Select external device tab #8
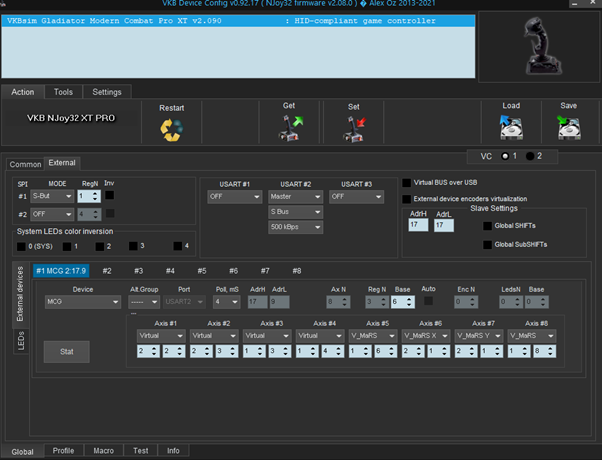602x460 pixels. [x=297, y=271]
